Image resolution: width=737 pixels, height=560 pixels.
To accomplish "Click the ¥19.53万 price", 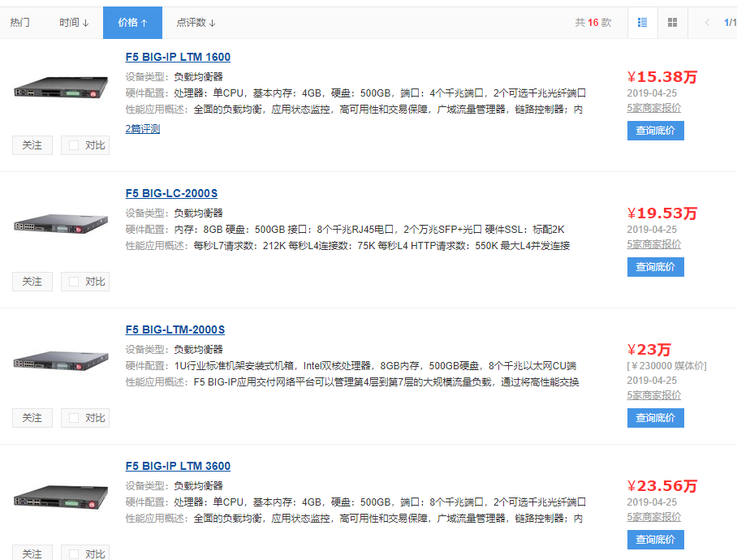I will tap(662, 213).
